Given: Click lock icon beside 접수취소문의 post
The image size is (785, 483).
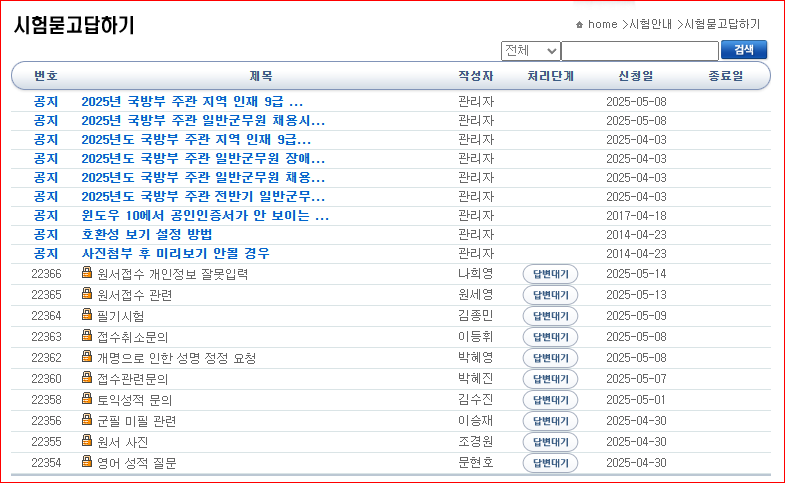Looking at the screenshot, I should coord(87,335).
